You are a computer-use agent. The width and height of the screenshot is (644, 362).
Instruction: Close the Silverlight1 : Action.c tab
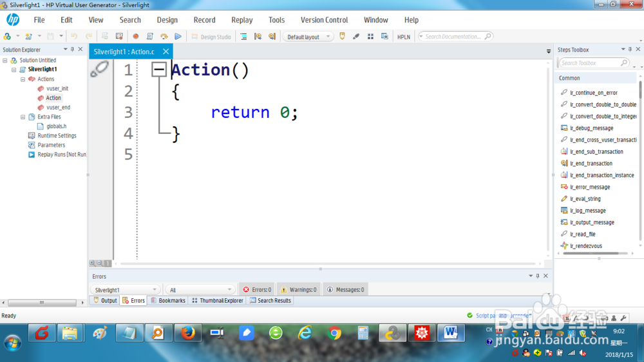(166, 52)
